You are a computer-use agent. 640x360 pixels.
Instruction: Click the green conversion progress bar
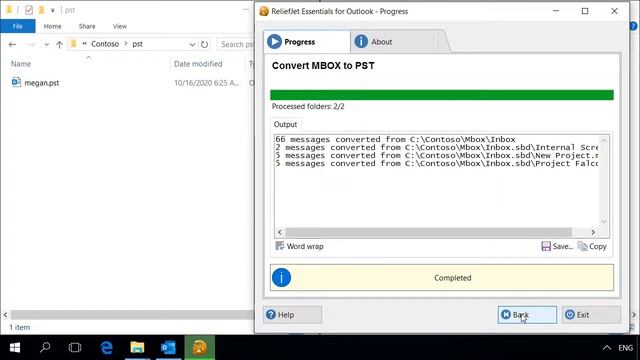click(x=442, y=95)
